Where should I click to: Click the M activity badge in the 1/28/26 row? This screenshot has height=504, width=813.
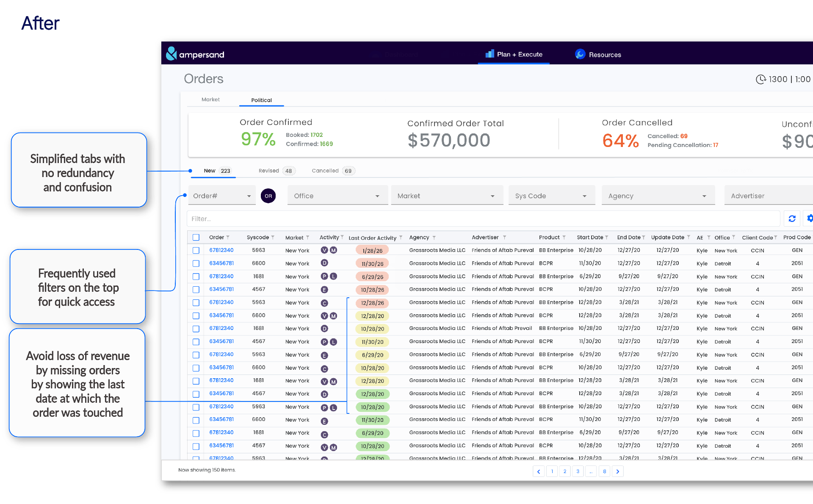click(x=334, y=250)
